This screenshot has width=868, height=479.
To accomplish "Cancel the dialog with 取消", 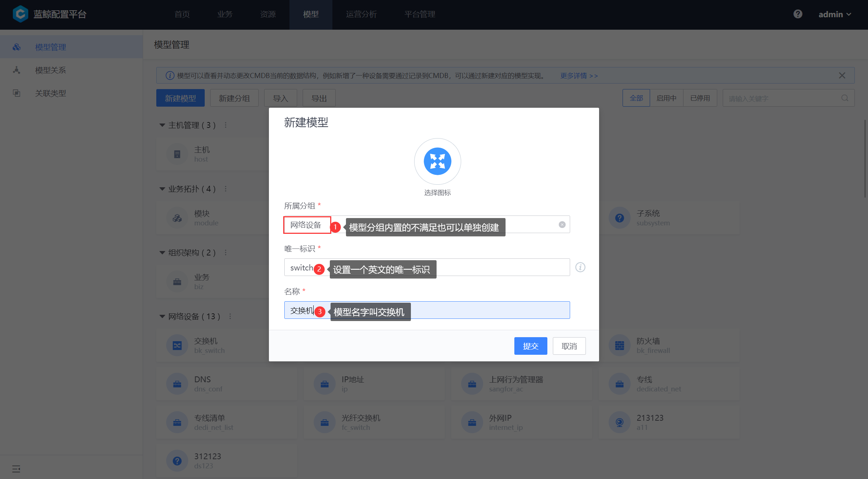I will pos(569,346).
